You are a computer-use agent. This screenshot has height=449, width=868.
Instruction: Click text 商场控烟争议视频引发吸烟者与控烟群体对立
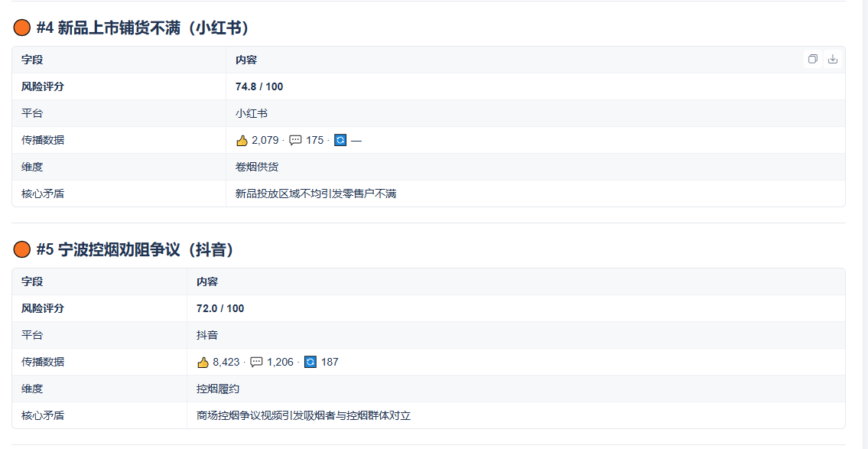pos(304,416)
